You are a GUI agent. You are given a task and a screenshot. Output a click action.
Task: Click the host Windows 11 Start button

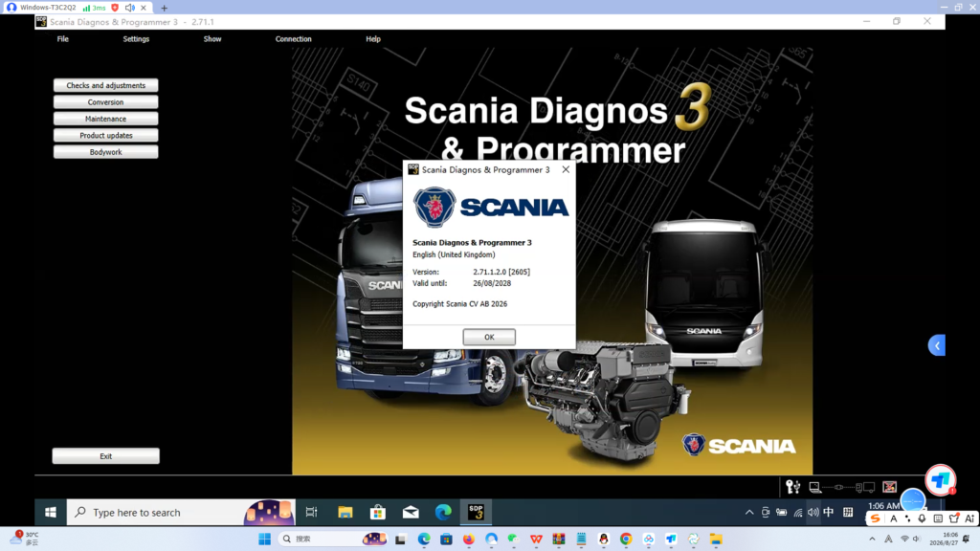coord(264,539)
